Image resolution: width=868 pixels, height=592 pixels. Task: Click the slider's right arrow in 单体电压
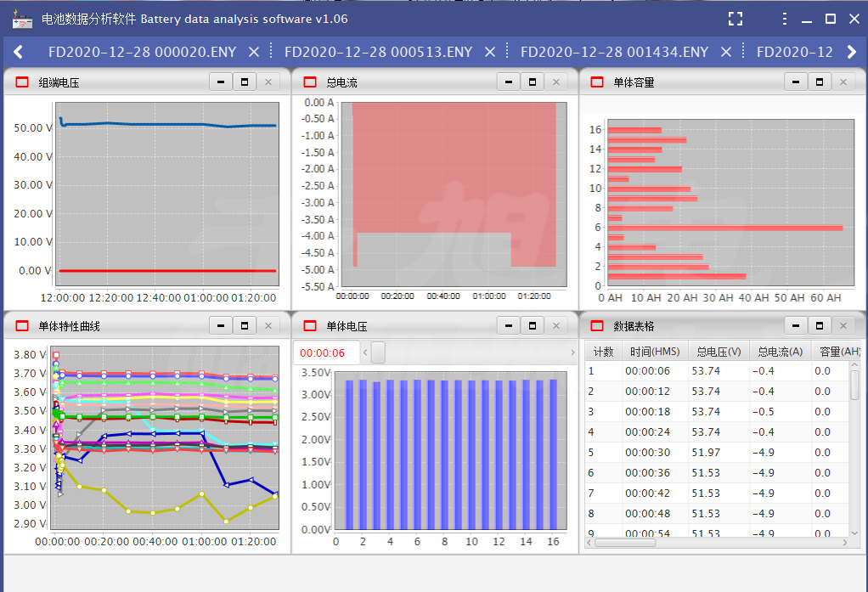coord(572,352)
